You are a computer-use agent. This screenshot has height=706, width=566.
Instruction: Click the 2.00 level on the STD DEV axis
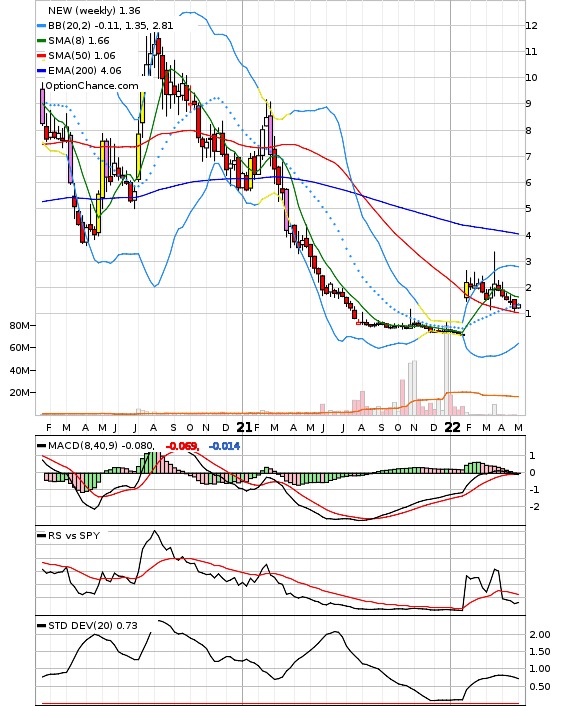click(540, 635)
